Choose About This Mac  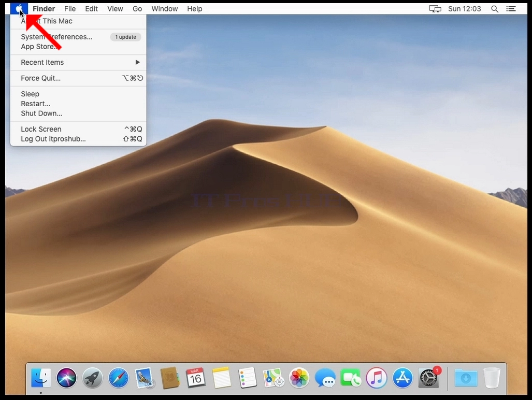(78, 21)
